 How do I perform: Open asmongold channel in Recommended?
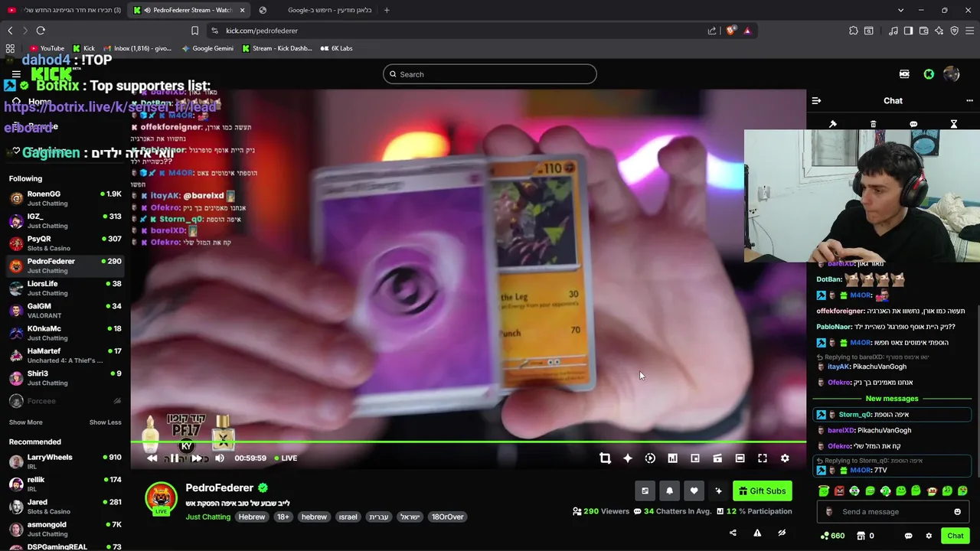point(65,529)
